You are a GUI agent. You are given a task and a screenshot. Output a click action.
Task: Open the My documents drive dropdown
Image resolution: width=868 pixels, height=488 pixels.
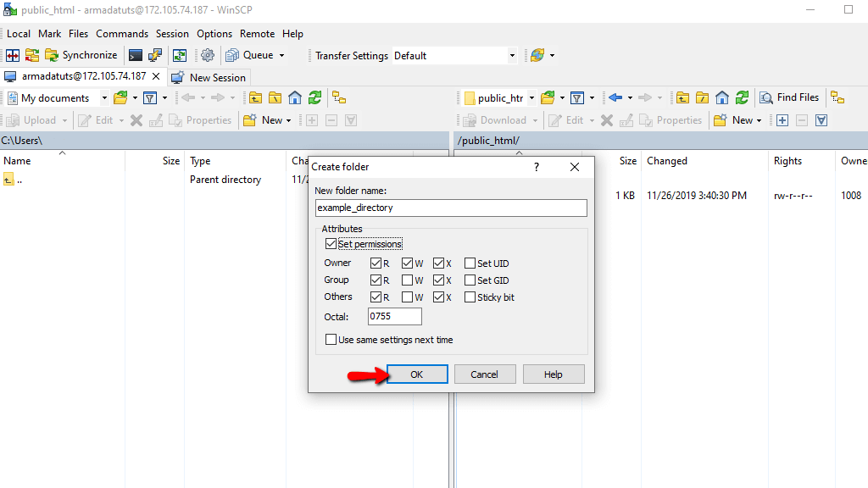click(x=104, y=98)
